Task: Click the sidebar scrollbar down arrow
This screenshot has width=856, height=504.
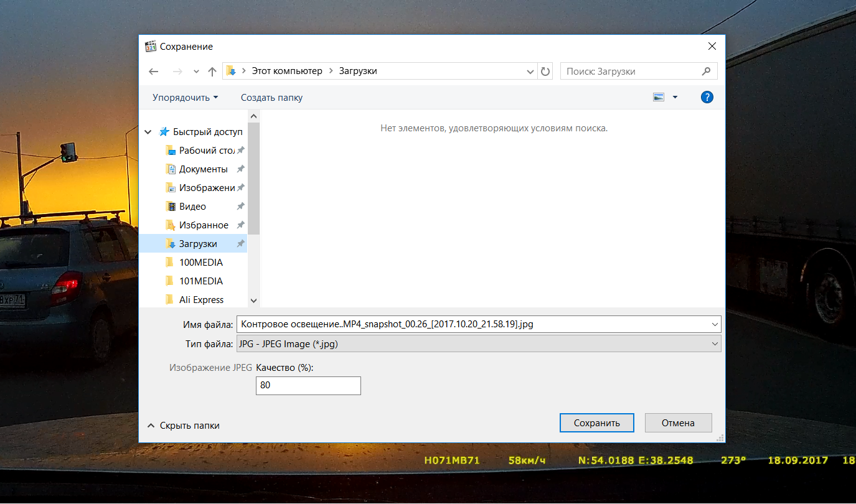Action: (253, 300)
